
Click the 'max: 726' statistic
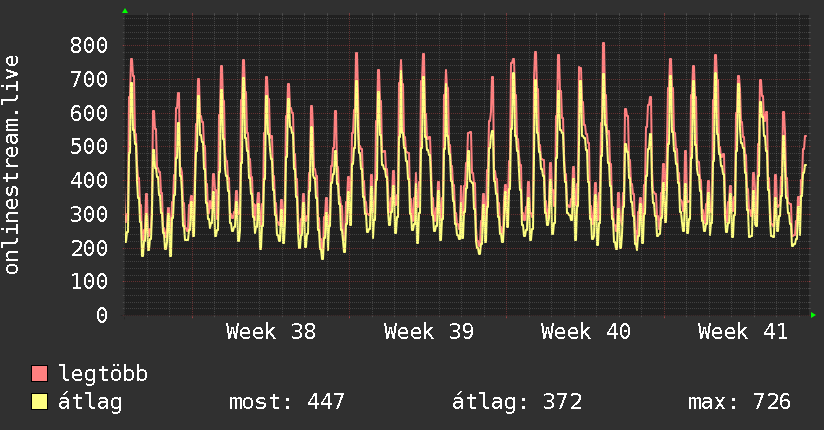tap(739, 402)
